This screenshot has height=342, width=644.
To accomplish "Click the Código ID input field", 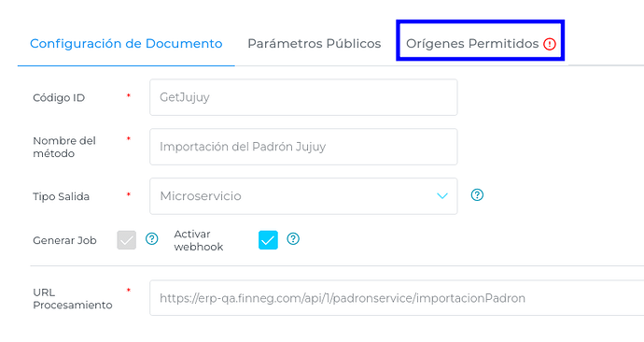I will (303, 97).
